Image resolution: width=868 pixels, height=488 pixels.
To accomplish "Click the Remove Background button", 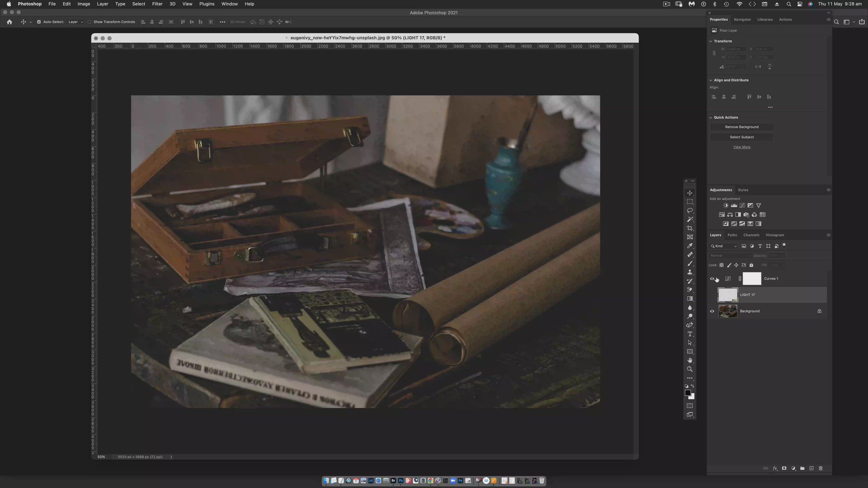I will coord(742,127).
